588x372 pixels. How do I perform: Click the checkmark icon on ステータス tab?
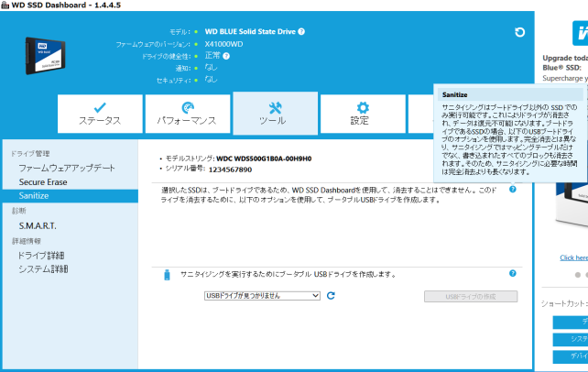pyautogui.click(x=100, y=107)
